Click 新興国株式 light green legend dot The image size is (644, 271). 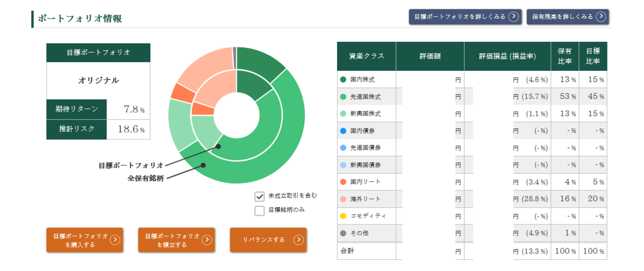(343, 114)
